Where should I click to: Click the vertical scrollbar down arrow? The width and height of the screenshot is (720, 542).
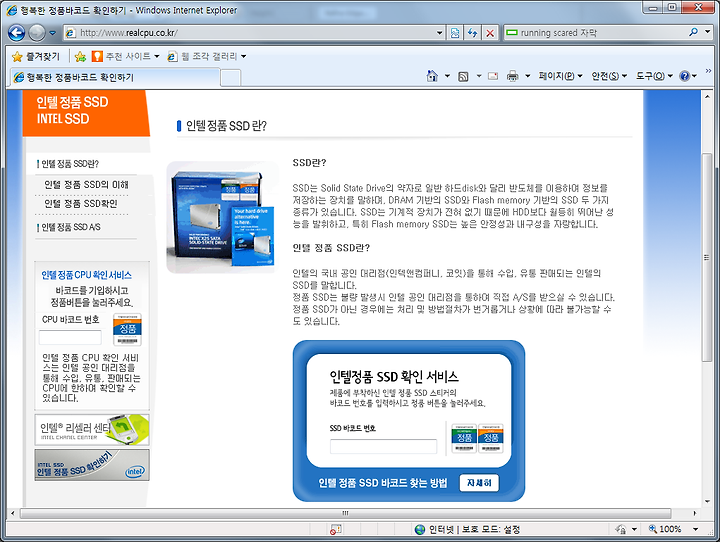point(707,502)
